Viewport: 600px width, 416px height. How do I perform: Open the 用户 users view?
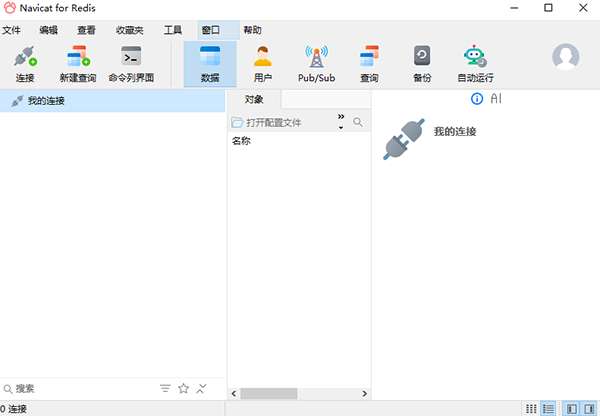(263, 64)
